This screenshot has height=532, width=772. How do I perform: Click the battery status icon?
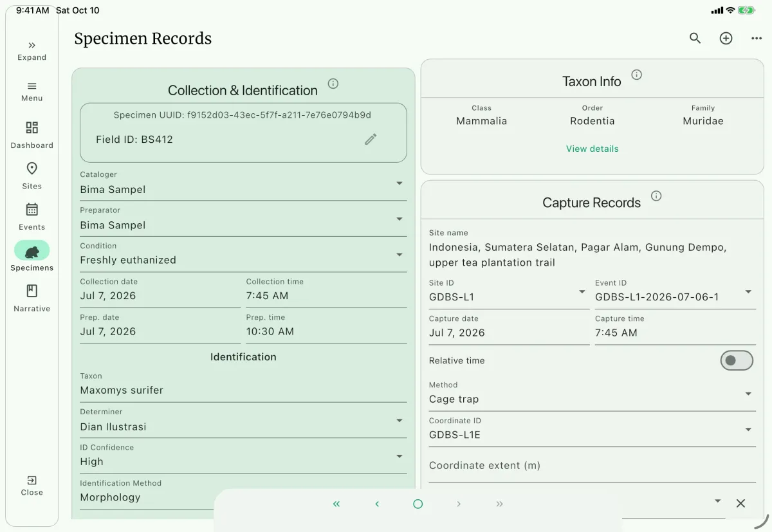[x=747, y=10]
